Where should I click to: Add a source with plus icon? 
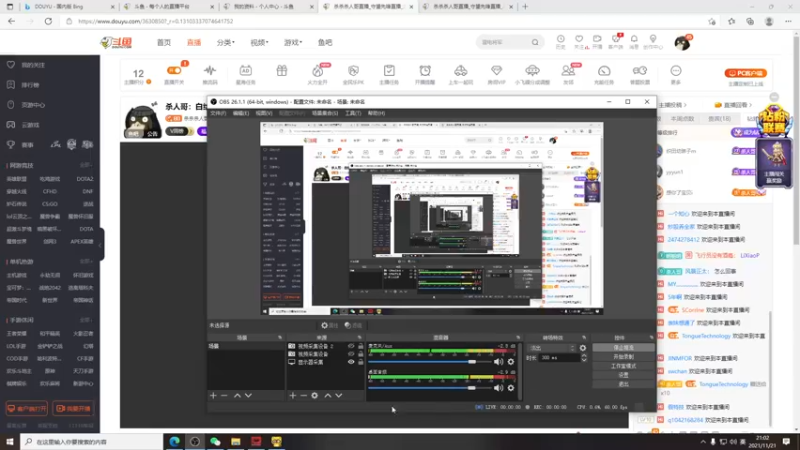click(x=292, y=395)
